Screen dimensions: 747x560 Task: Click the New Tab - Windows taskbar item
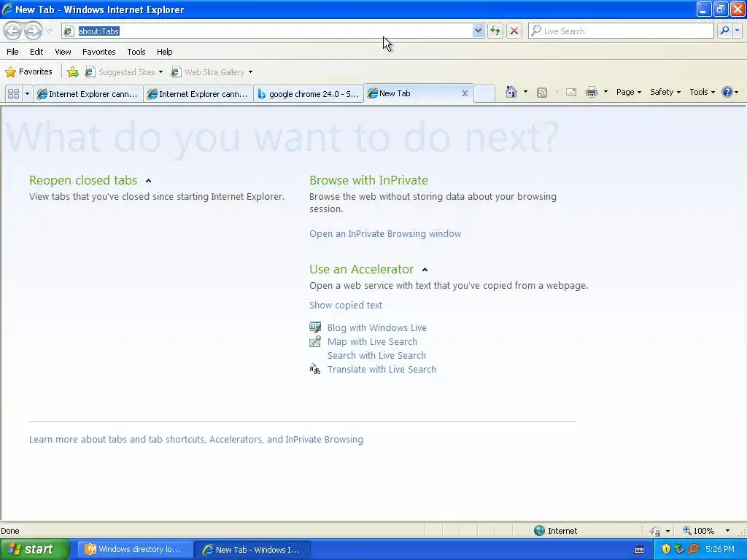pyautogui.click(x=253, y=550)
